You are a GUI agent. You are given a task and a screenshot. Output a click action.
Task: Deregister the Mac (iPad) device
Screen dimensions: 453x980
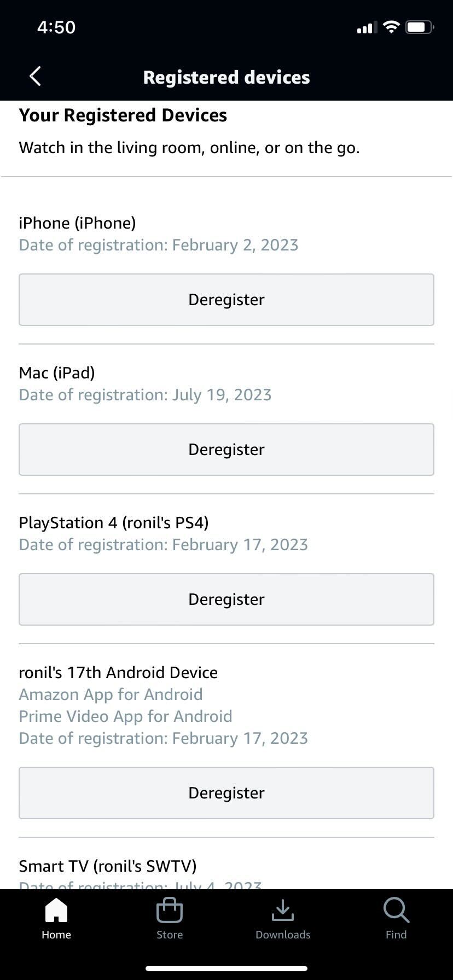pyautogui.click(x=226, y=450)
